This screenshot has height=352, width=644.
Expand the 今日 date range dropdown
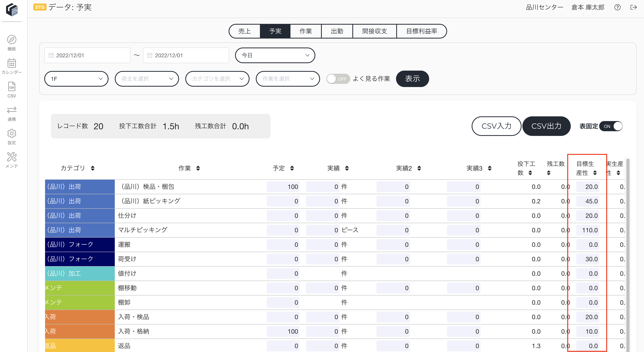(x=275, y=55)
